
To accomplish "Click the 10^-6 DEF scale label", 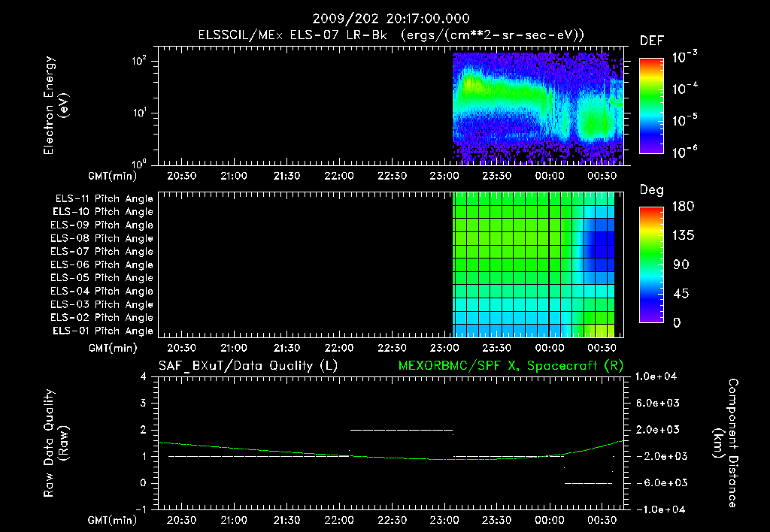I will (x=684, y=152).
